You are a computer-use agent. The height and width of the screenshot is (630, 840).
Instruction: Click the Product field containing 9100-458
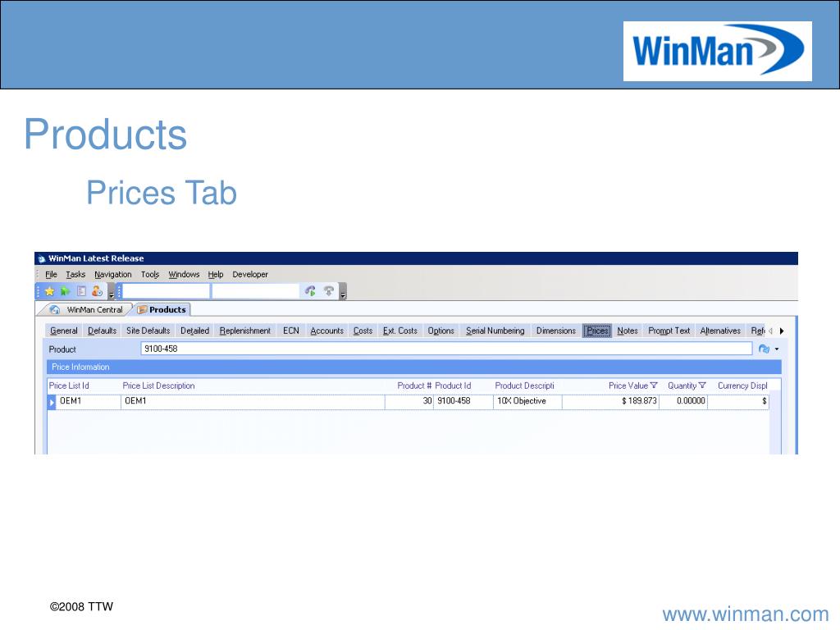coord(447,349)
